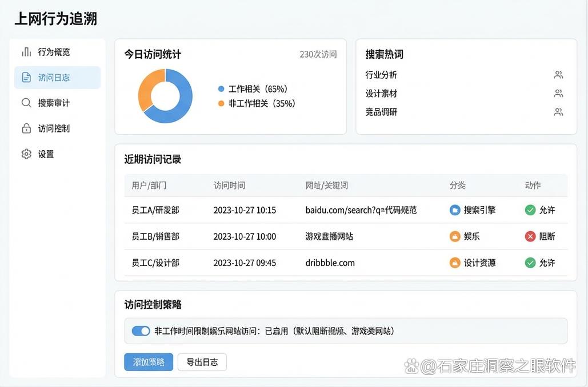Click the users icon in the 竞品调研 row
This screenshot has width=588, height=387.
[x=558, y=112]
